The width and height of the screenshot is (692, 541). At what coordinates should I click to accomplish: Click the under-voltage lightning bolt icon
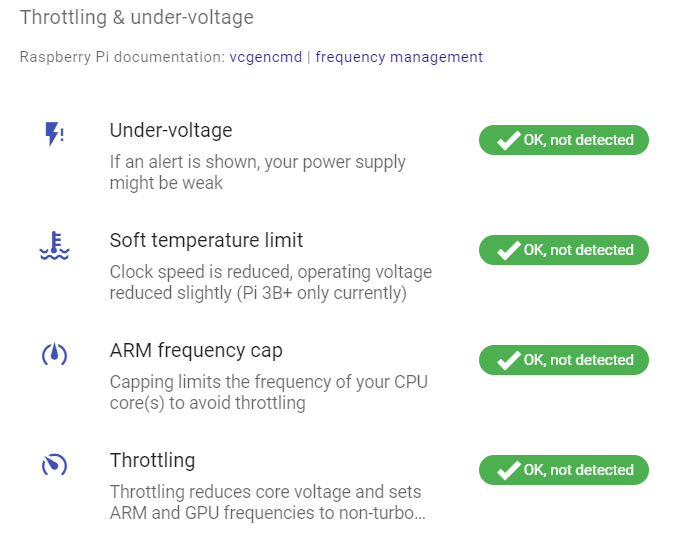point(54,134)
